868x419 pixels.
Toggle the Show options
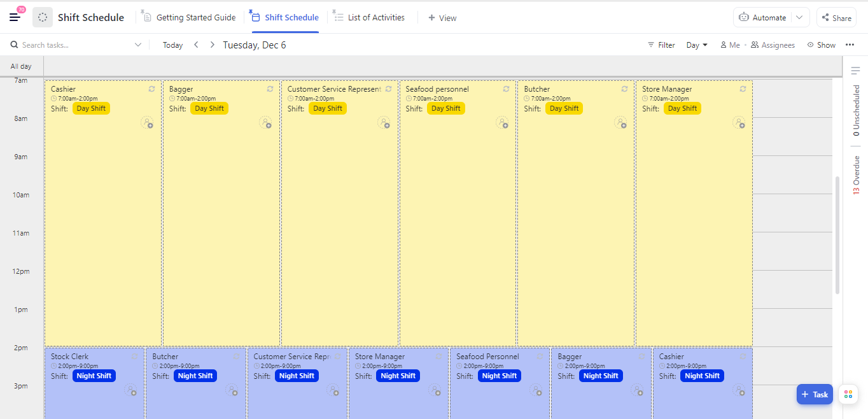(821, 45)
